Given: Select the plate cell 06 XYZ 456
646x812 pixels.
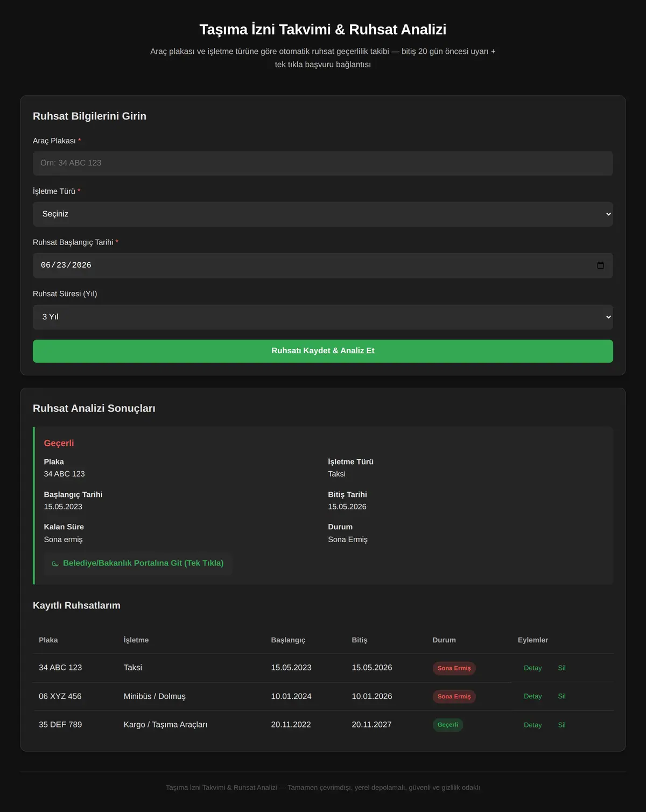Looking at the screenshot, I should pyautogui.click(x=60, y=696).
